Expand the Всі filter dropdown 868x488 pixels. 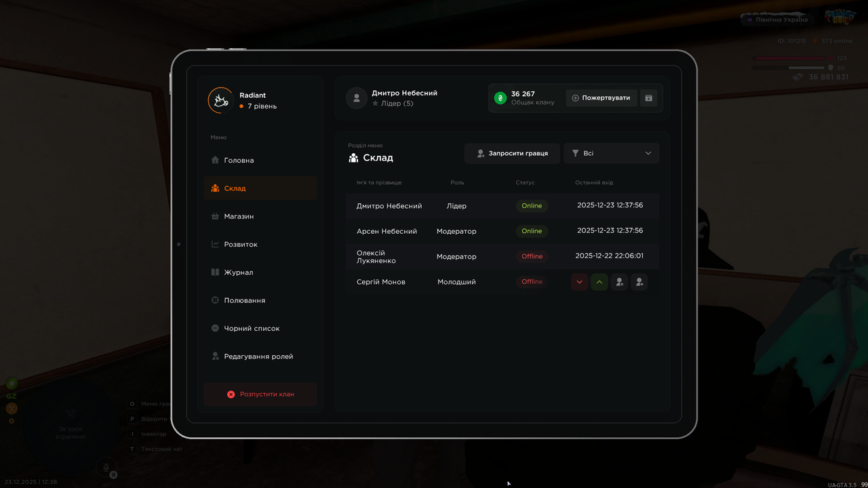[x=612, y=153]
